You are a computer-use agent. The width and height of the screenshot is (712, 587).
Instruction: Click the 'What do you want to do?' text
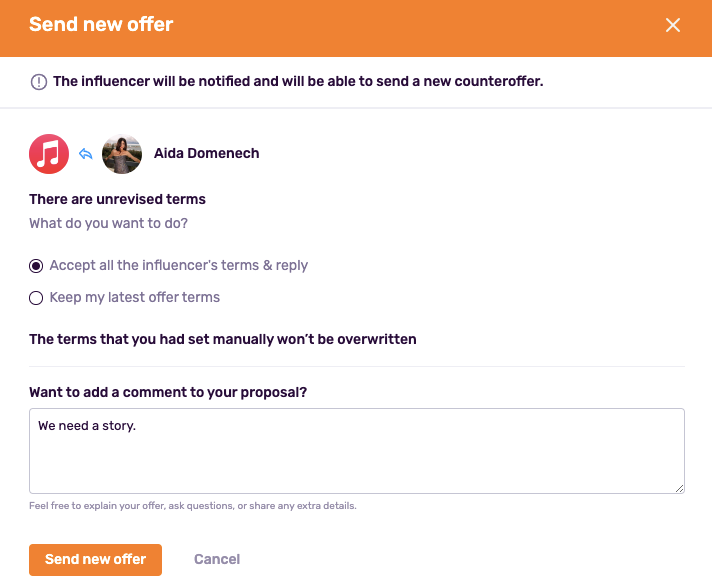[108, 223]
